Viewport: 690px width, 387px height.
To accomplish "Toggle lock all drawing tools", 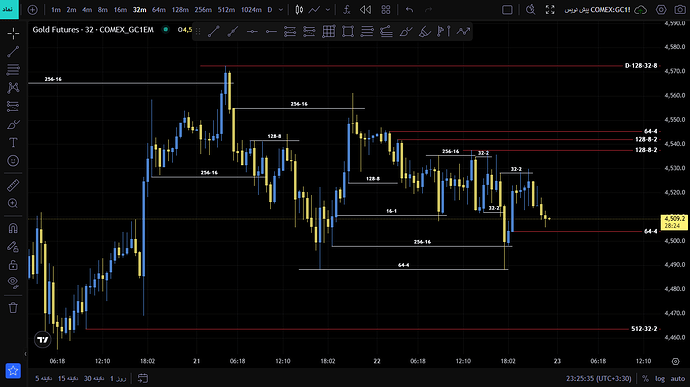I will [x=13, y=265].
